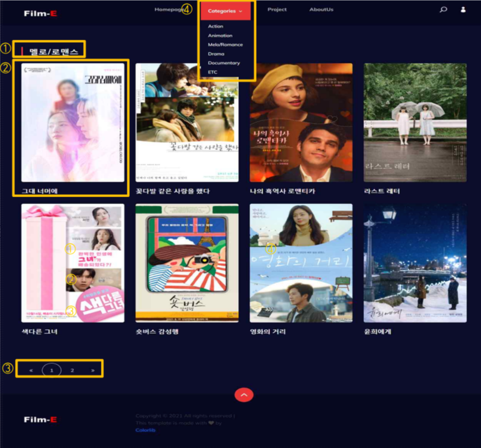
Task: Open the Project nav link
Action: pyautogui.click(x=277, y=9)
